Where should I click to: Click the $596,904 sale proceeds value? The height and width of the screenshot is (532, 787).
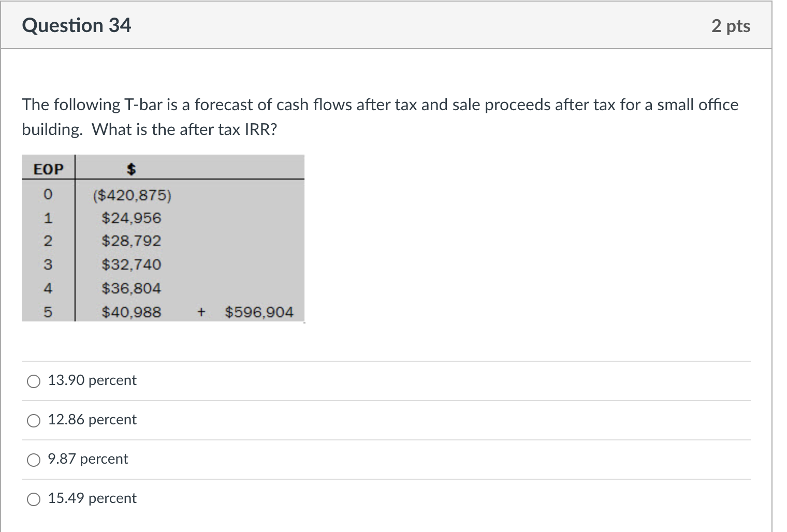tap(259, 313)
